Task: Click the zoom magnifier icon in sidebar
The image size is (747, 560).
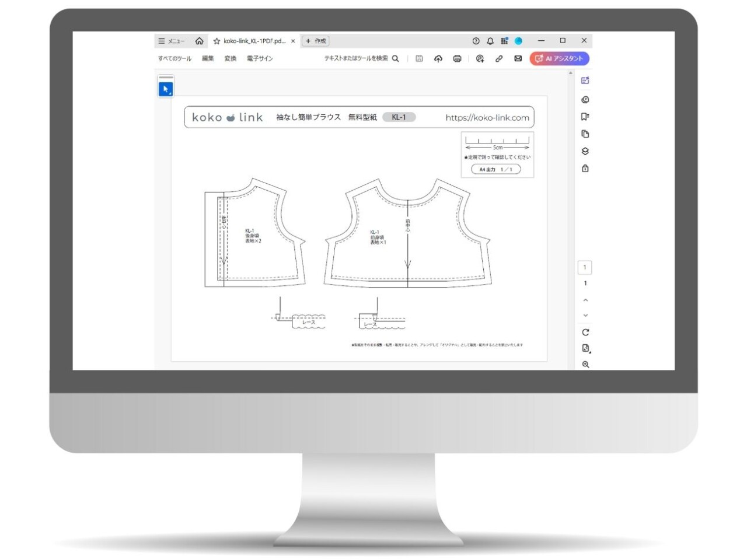Action: click(x=585, y=365)
